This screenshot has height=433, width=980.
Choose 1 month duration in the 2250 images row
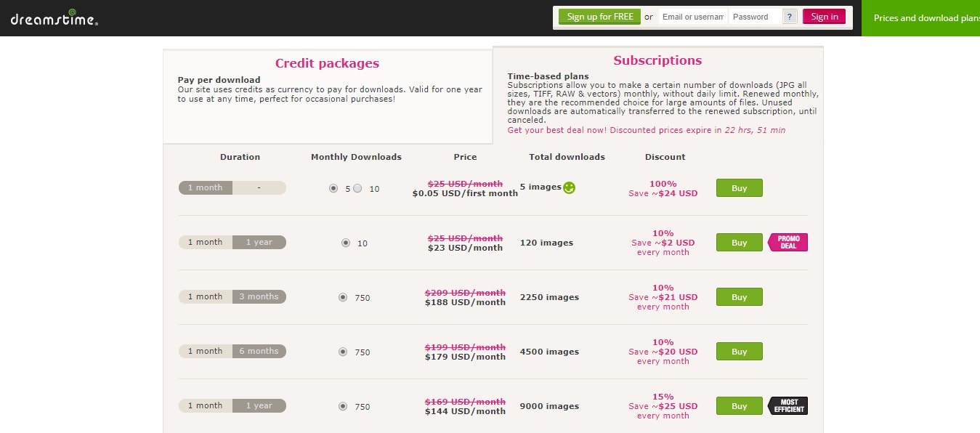pyautogui.click(x=206, y=296)
